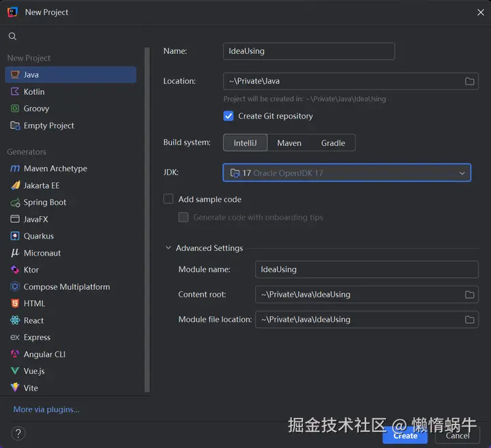Click the project Name input field
Screen dimensions: 491x448
pyautogui.click(x=309, y=51)
